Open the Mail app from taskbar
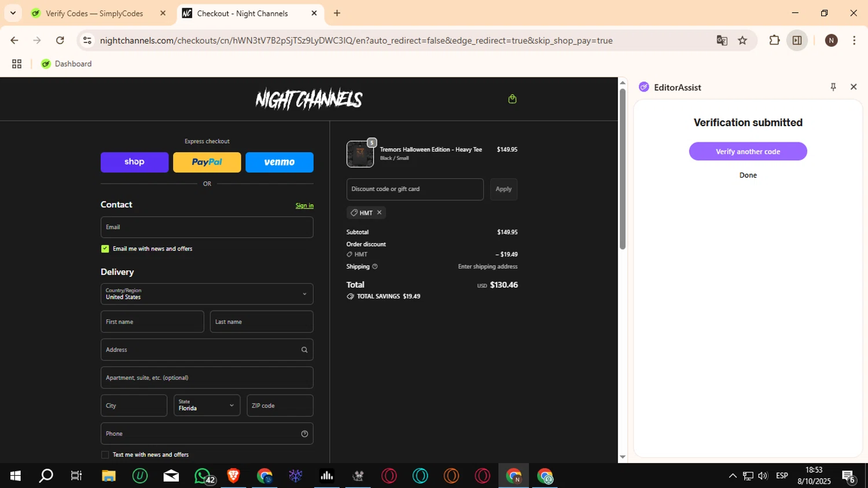868x488 pixels. (x=171, y=476)
